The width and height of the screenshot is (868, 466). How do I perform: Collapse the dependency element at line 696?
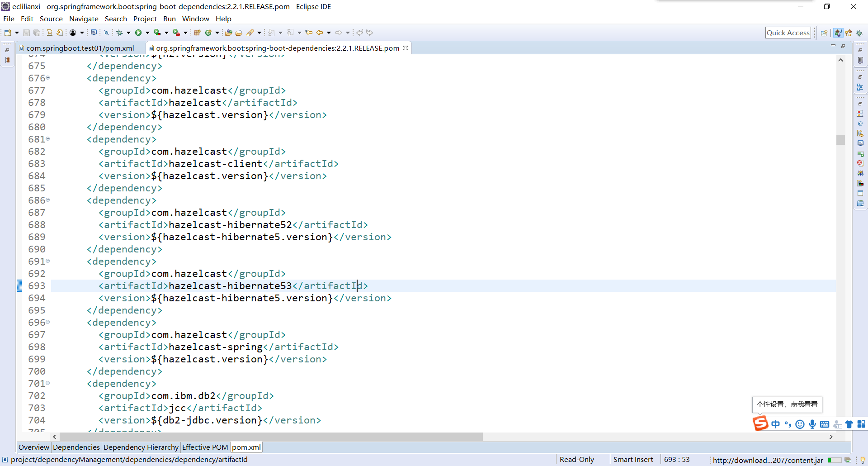pyautogui.click(x=48, y=322)
